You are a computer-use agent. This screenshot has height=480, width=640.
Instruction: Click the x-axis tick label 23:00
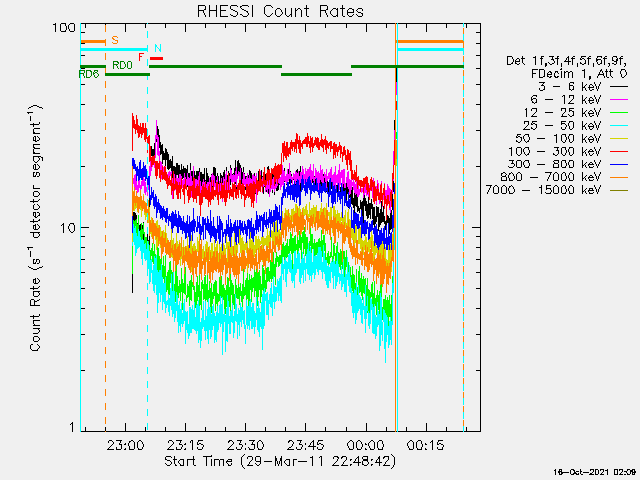125,445
